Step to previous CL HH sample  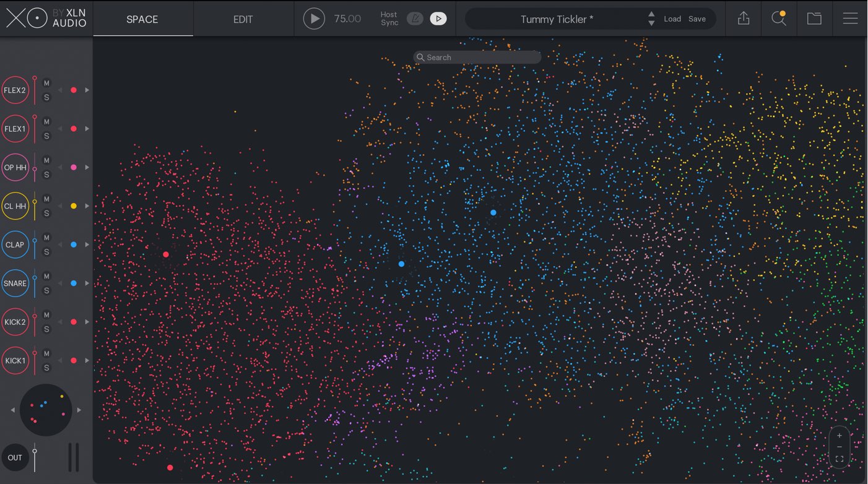(60, 206)
